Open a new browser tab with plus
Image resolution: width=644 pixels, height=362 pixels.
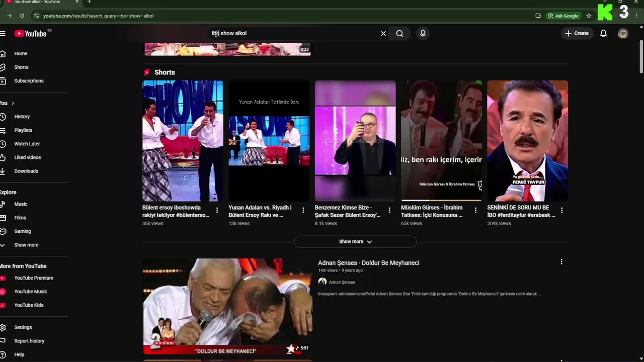(89, 2)
